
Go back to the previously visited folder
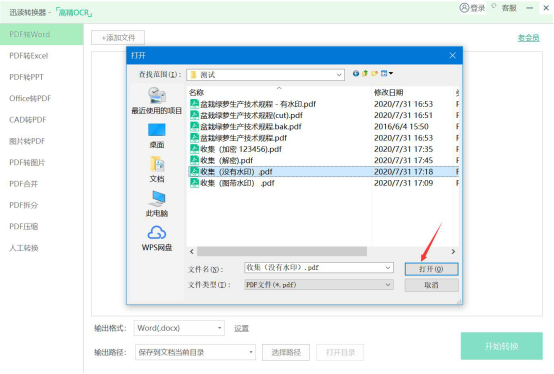356,73
